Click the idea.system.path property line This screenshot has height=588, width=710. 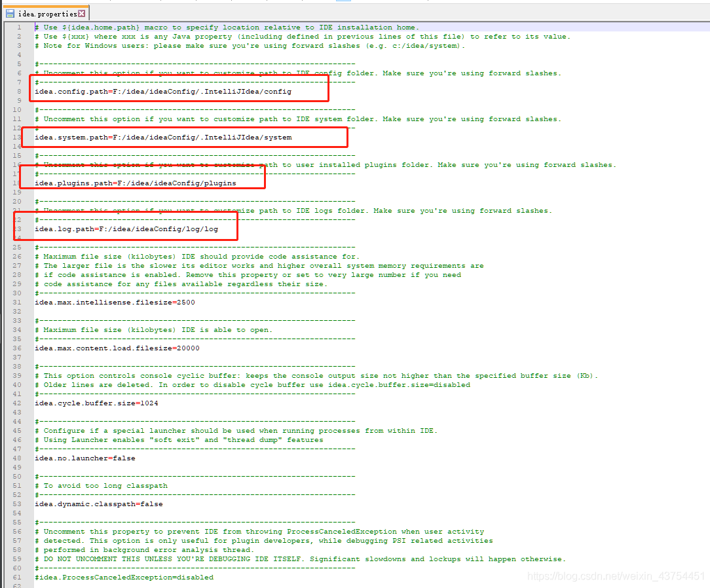click(x=162, y=138)
